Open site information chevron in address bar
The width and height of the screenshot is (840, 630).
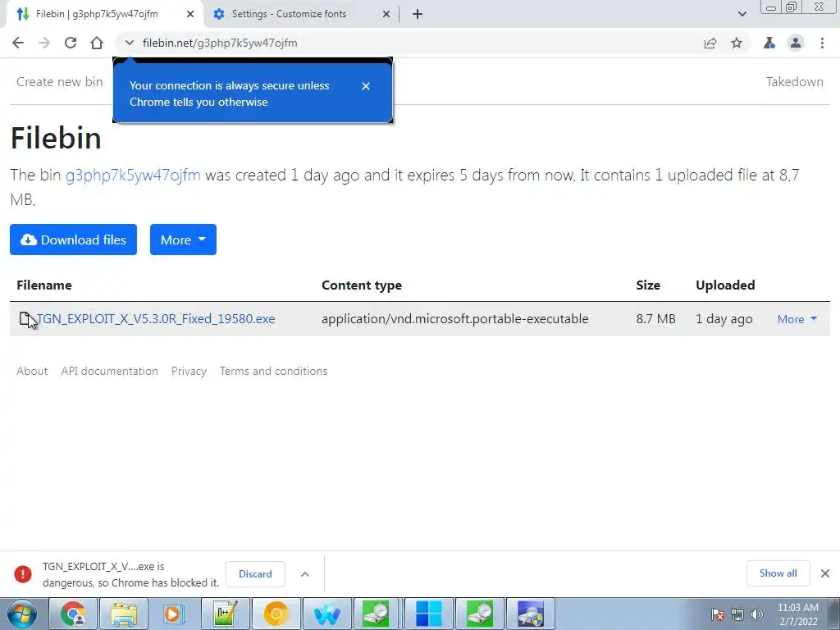[129, 43]
